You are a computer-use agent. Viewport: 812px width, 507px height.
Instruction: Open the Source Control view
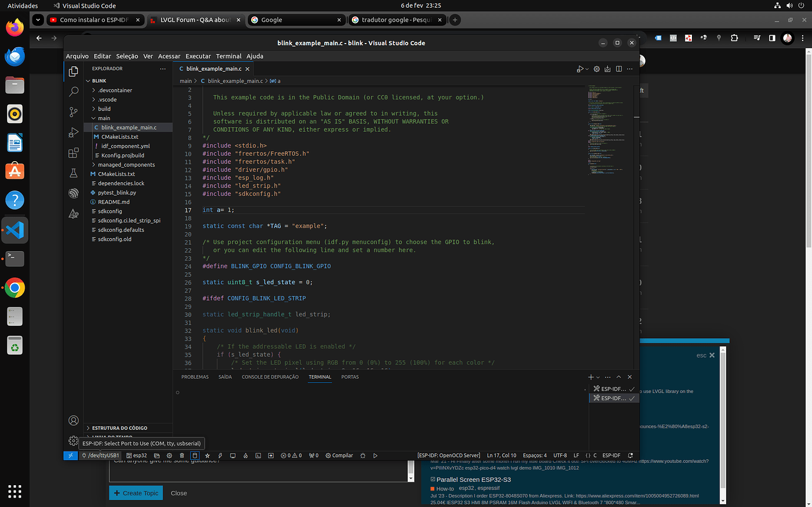point(74,112)
